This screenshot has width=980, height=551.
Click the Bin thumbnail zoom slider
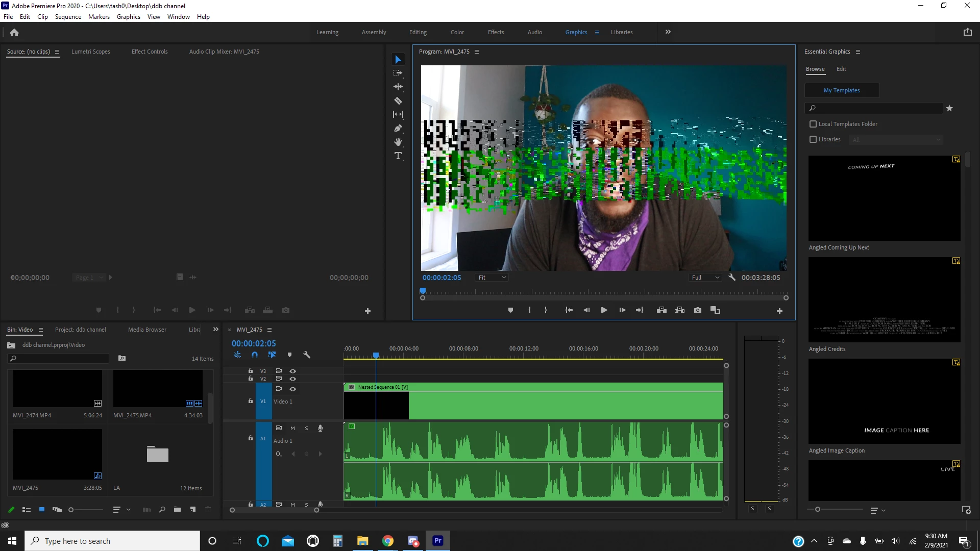pos(71,510)
